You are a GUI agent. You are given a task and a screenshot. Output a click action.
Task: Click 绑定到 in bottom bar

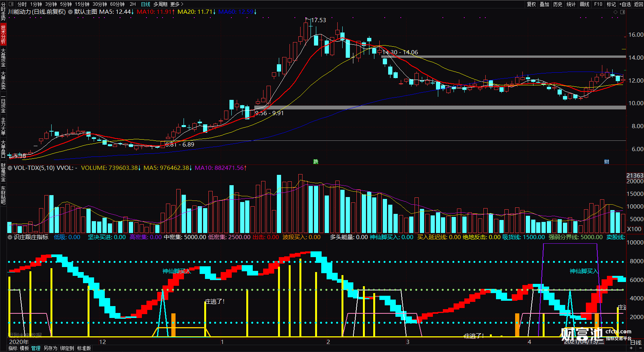(67, 348)
